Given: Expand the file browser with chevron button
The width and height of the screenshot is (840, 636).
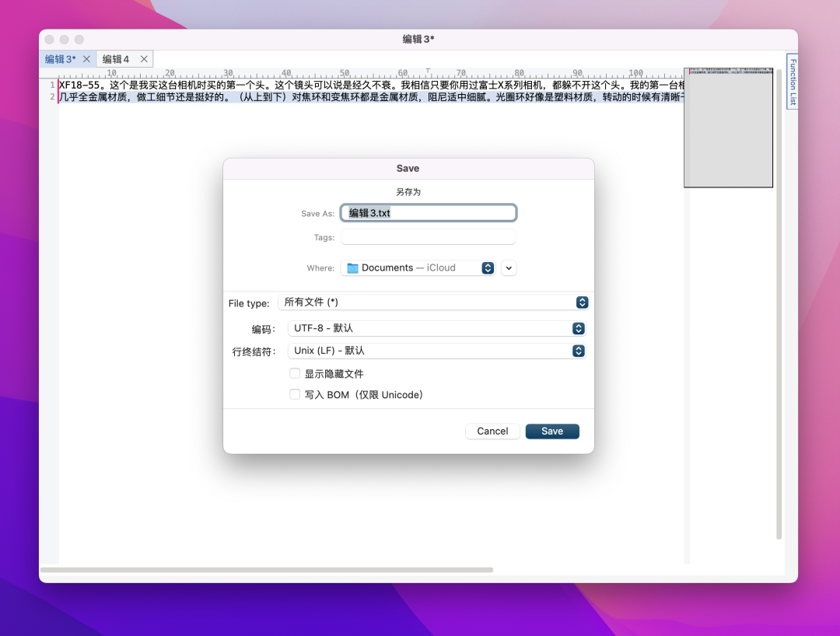Looking at the screenshot, I should 509,267.
